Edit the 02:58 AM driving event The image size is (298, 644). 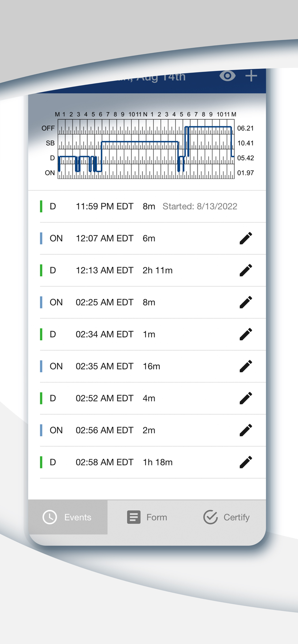click(246, 462)
